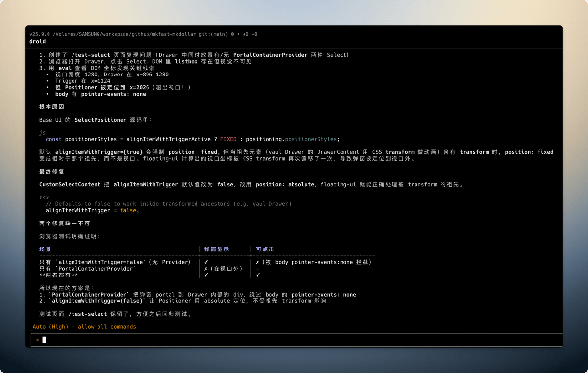
Task: Click the v25.9.0 version label
Action: (x=38, y=34)
